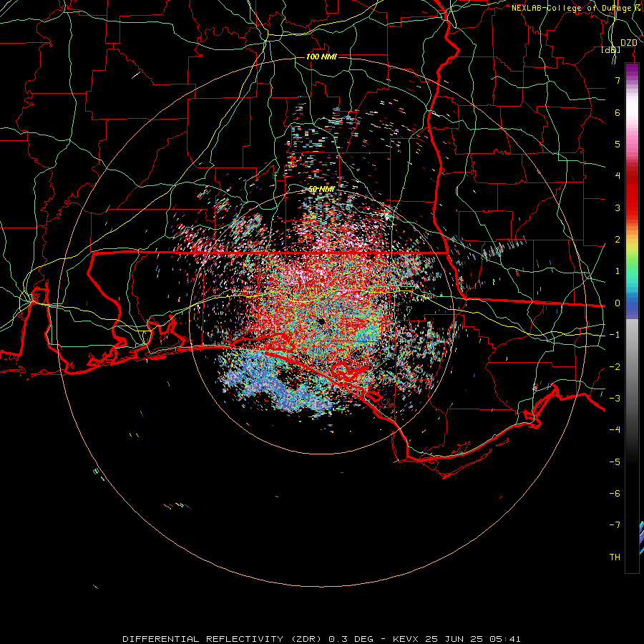Click the "DZD" legend title

tap(629, 43)
